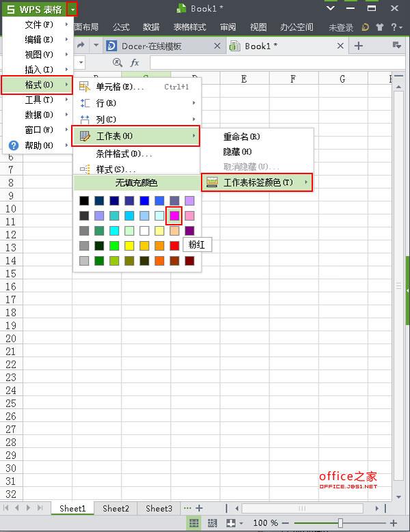Select column G header
Image resolution: width=410 pixels, height=532 pixels.
click(343, 79)
